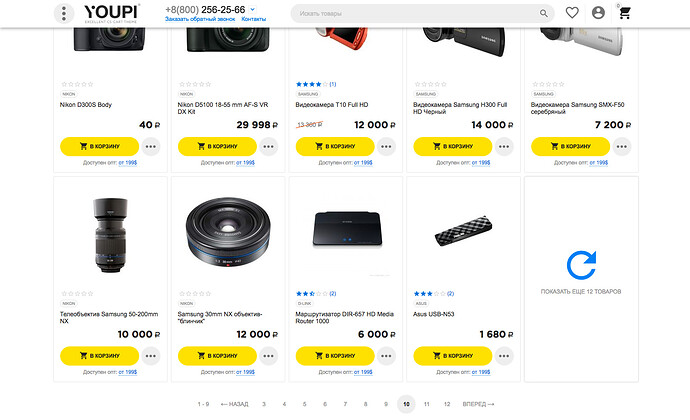Go to pagination page 11
This screenshot has width=690, height=420.
pyautogui.click(x=426, y=404)
